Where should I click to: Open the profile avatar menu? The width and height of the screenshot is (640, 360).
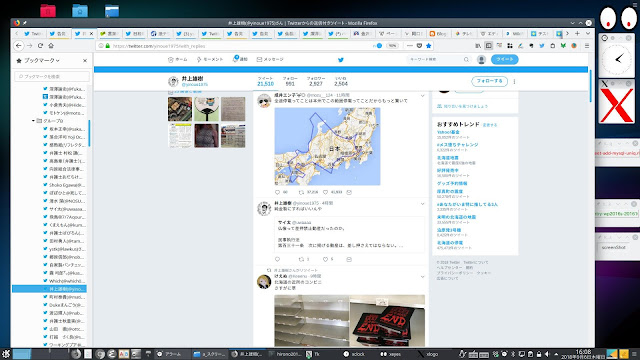click(481, 60)
